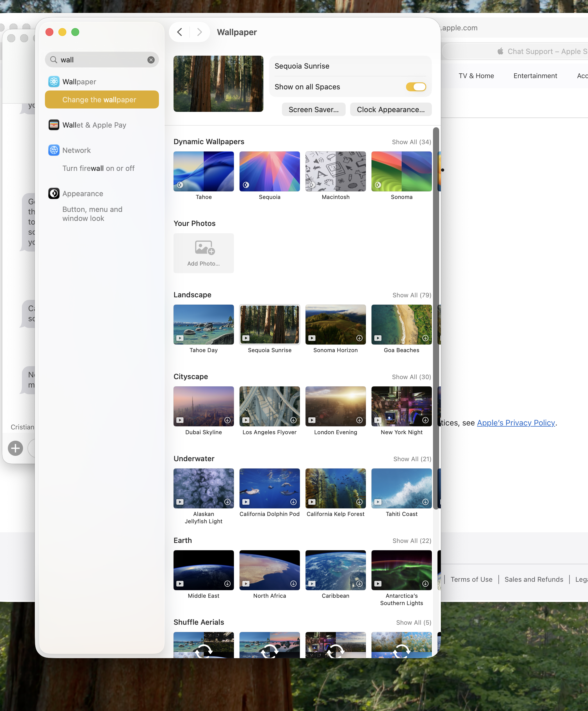The width and height of the screenshot is (588, 711).
Task: Click the Add Photo image icon
Action: pos(204,248)
